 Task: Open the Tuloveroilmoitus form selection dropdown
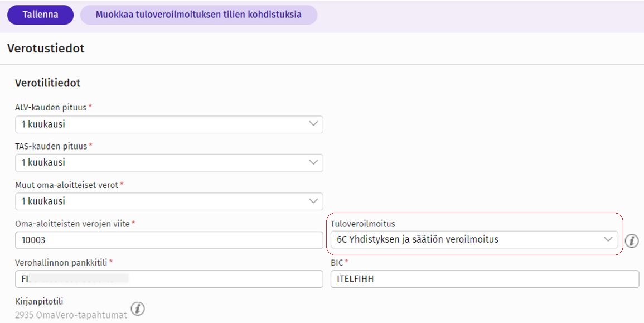click(473, 240)
